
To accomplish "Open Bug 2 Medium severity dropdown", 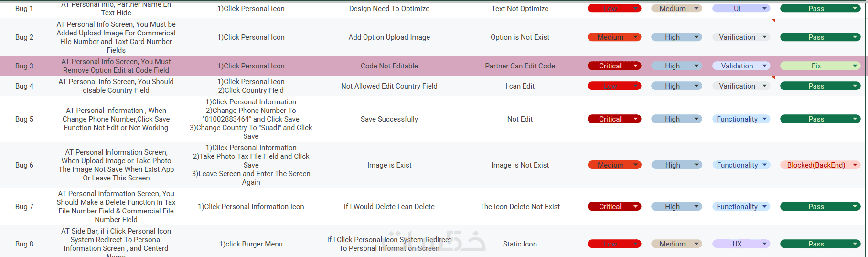I will pyautogui.click(x=635, y=37).
